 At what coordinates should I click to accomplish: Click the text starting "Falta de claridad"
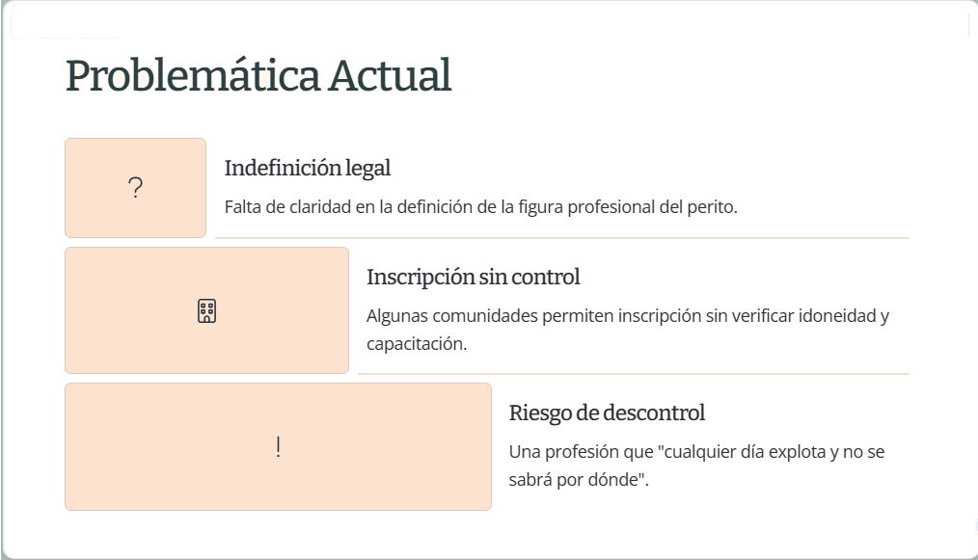pos(480,206)
